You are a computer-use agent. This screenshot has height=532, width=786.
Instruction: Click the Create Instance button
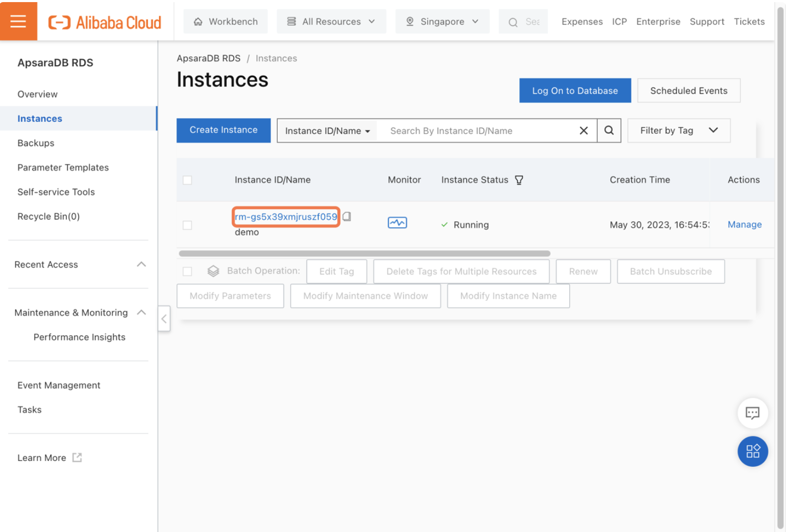coord(223,130)
